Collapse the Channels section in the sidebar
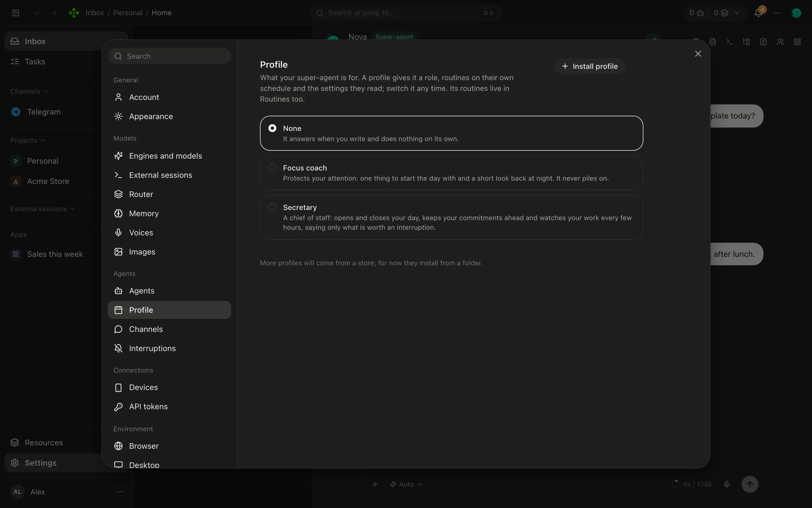The image size is (812, 508). [x=29, y=91]
